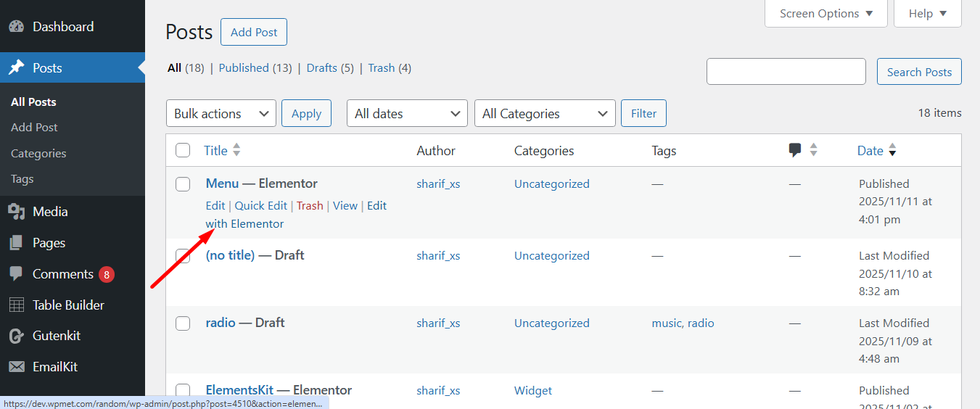Switch to the Drafts filter view
This screenshot has width=980, height=409.
tap(321, 68)
